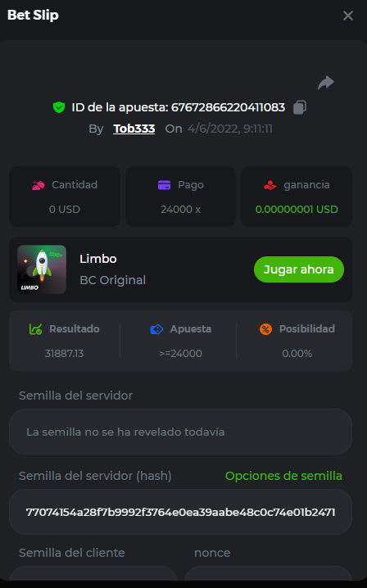367x588 pixels.
Task: Click the green verified shield icon
Action: click(x=59, y=107)
